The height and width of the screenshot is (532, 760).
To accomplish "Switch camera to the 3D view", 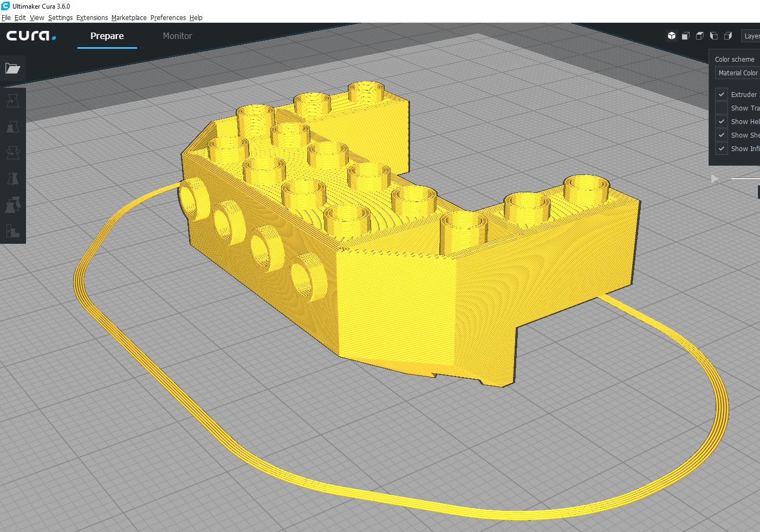I will 672,36.
